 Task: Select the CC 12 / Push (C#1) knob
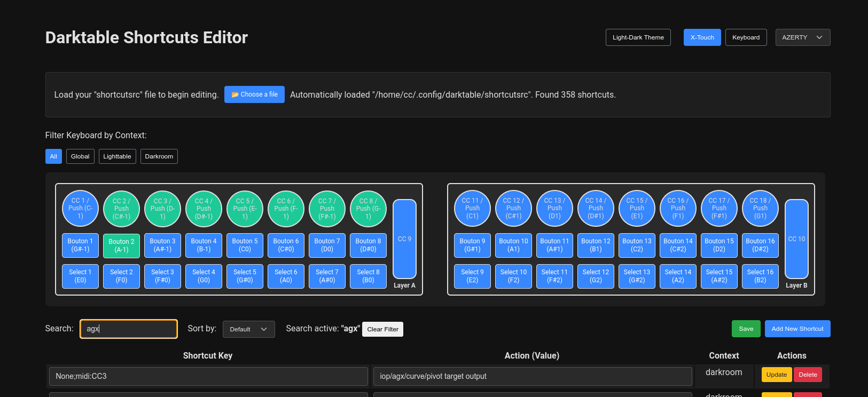pyautogui.click(x=514, y=209)
